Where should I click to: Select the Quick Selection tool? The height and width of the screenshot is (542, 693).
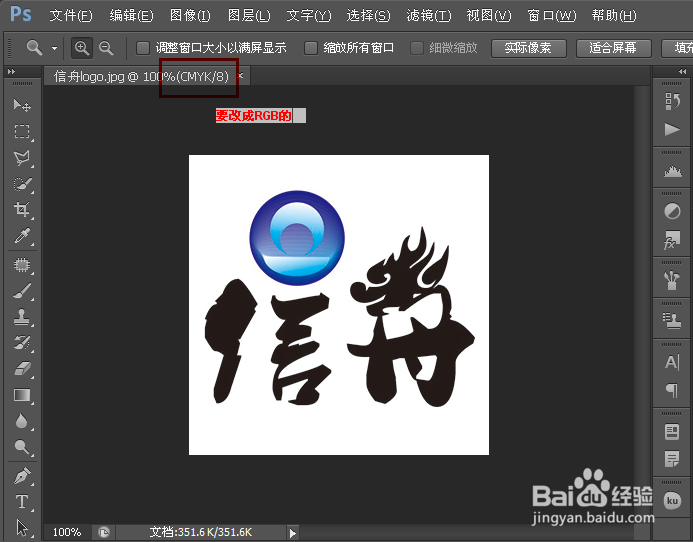click(22, 183)
